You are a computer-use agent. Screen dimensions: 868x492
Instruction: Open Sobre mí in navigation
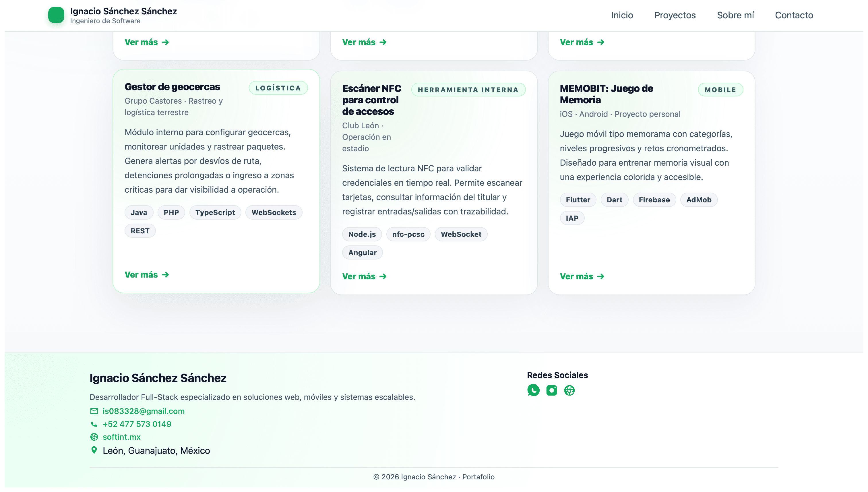pyautogui.click(x=735, y=15)
